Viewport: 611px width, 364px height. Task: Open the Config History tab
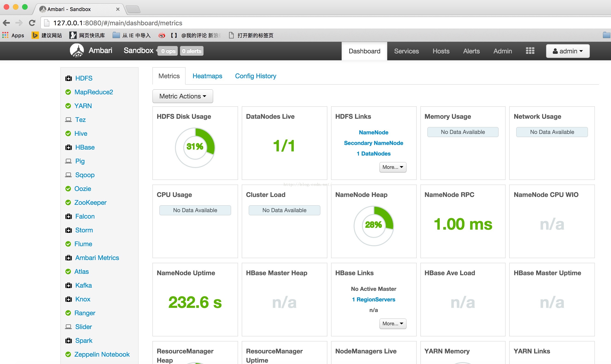tap(256, 76)
